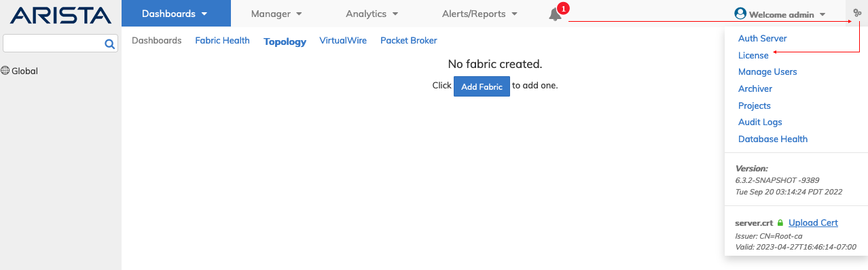Expand the Analytics menu
Viewport: 868px width, 270px height.
(372, 14)
